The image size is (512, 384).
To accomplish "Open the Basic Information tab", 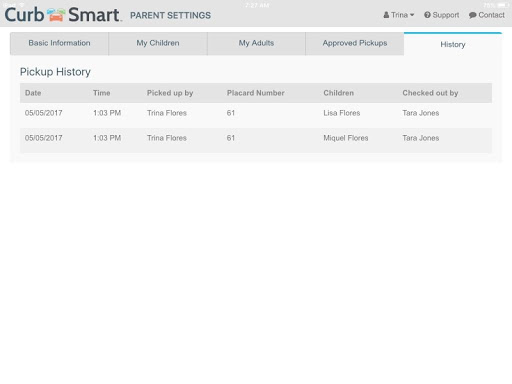I will click(x=59, y=43).
